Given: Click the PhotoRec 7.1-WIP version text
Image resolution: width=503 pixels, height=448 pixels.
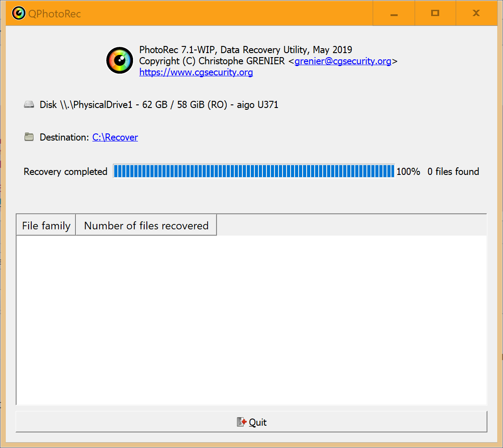Looking at the screenshot, I should click(245, 50).
